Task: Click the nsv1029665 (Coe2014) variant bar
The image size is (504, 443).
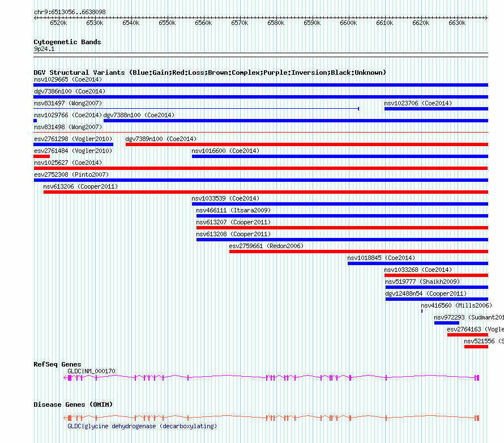Action: coord(260,85)
